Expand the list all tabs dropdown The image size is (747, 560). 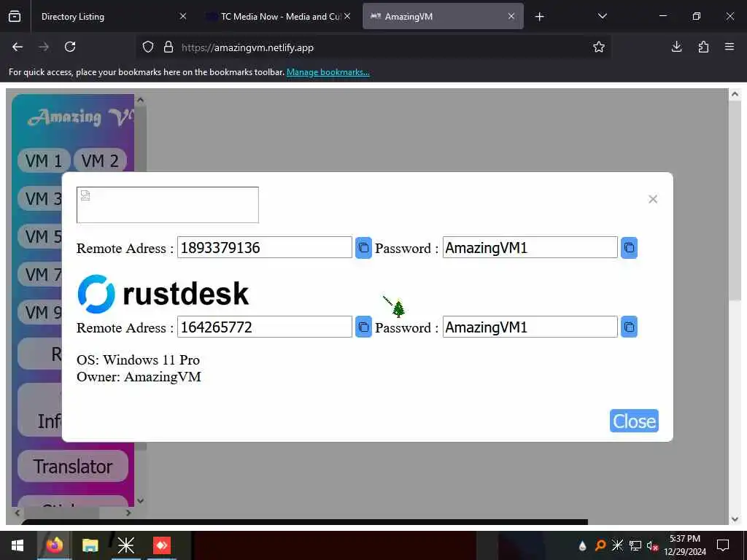pyautogui.click(x=602, y=16)
